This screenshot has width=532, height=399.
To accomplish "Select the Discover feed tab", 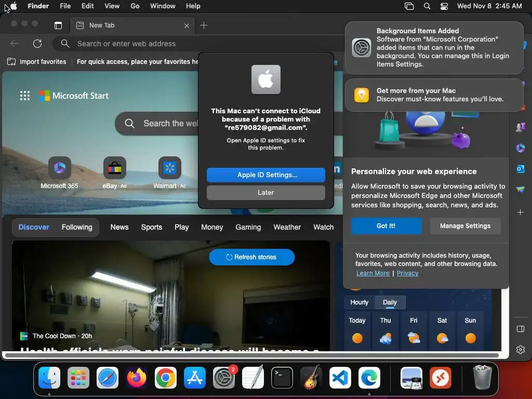I will (34, 228).
